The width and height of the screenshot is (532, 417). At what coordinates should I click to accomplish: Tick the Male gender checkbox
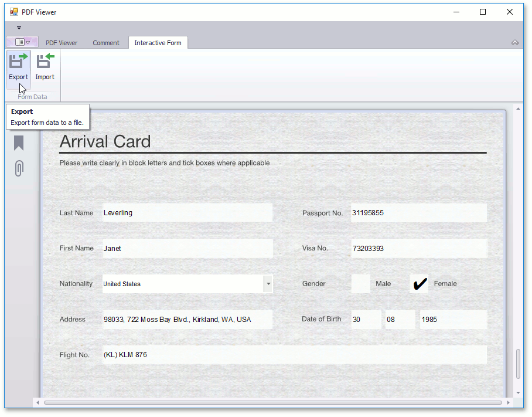pos(361,284)
